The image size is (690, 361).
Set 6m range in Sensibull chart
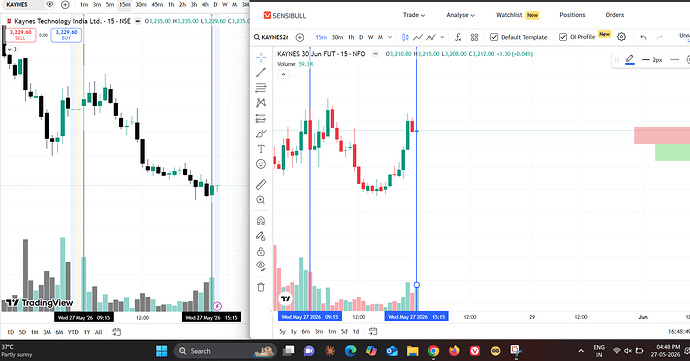(305, 332)
